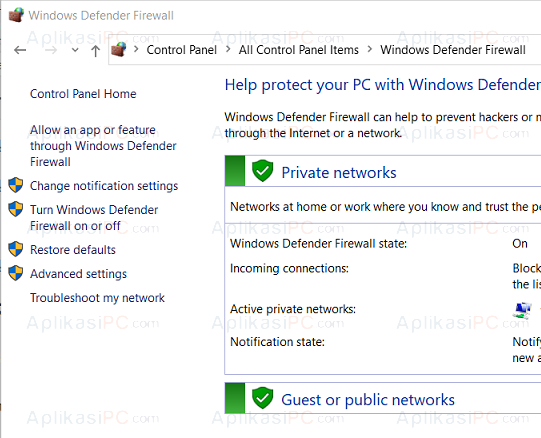
Task: Expand the chevron before Control Panel
Action: coord(136,49)
